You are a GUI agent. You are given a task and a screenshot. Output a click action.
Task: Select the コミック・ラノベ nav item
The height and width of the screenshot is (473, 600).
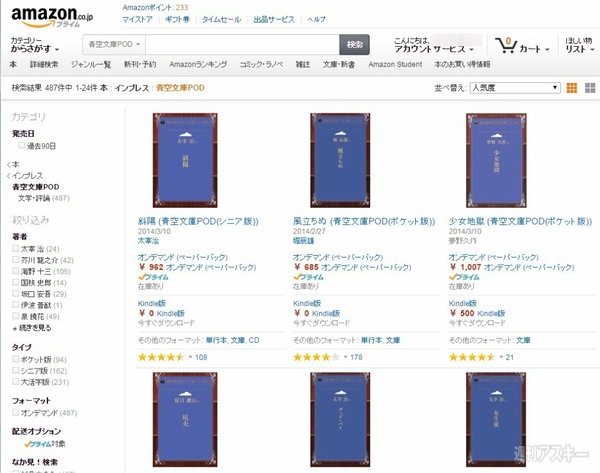261,64
